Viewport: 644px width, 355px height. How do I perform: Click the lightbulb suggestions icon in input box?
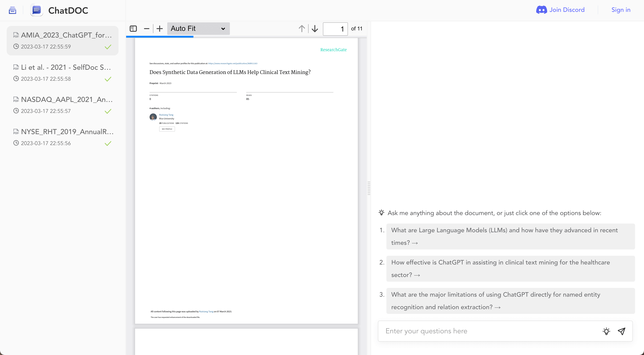click(606, 332)
